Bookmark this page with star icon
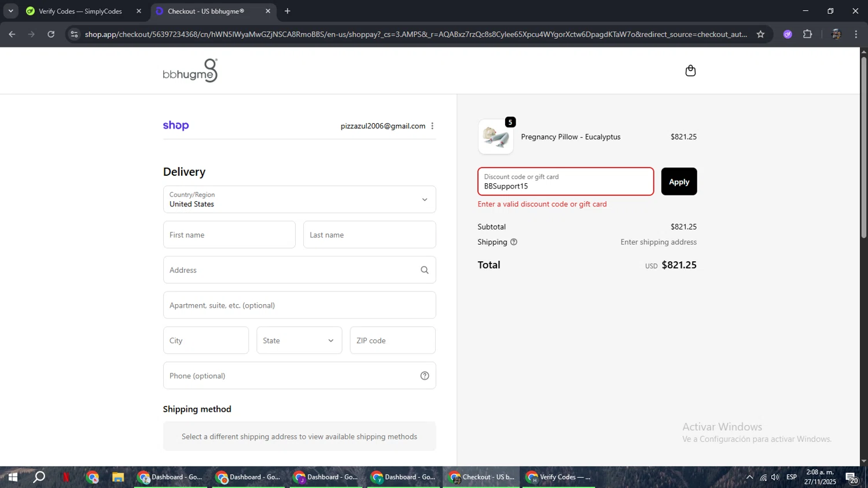 click(760, 34)
